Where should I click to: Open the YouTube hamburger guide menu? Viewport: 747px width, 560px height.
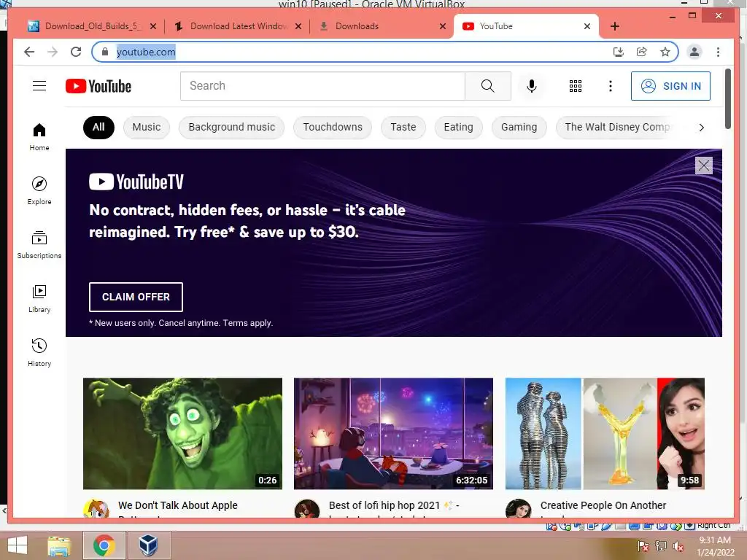click(x=39, y=86)
